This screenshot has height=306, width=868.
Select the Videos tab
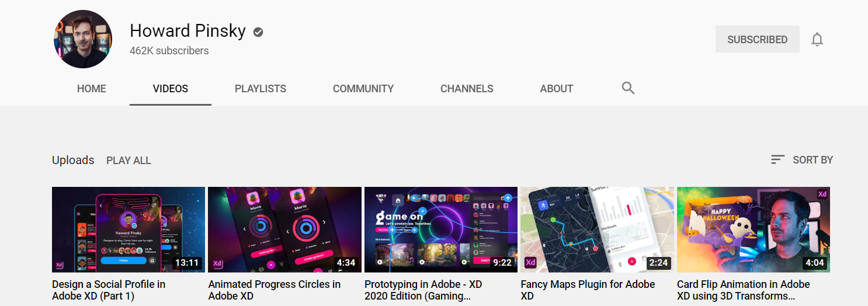point(171,89)
